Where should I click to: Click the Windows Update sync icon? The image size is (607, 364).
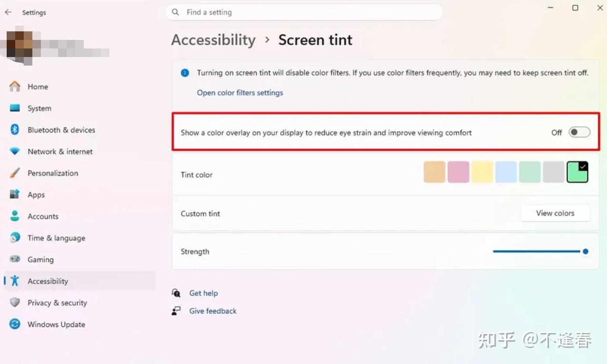[15, 324]
